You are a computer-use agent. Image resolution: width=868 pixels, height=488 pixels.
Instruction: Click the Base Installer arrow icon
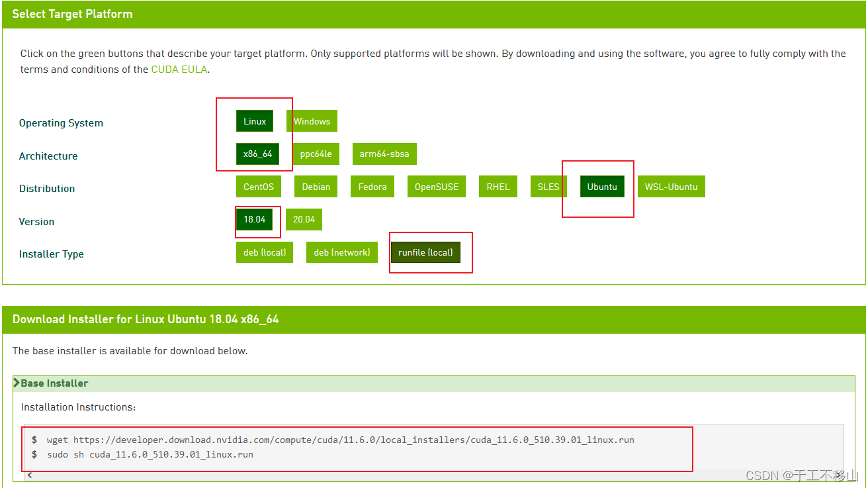[17, 383]
